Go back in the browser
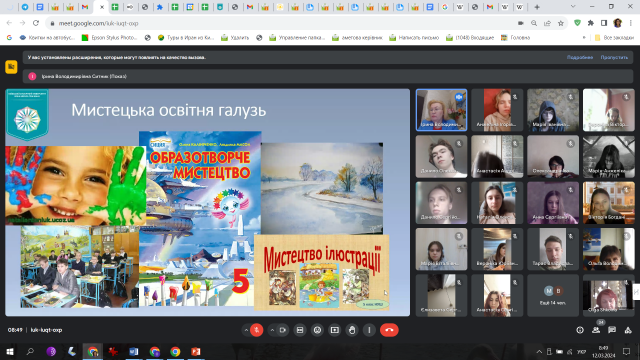 (x=9, y=23)
